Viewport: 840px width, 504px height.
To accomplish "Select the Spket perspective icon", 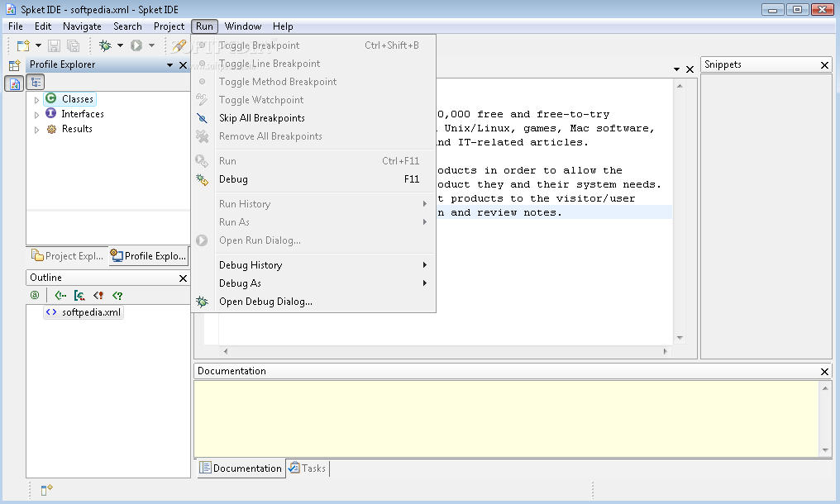I will click(14, 83).
